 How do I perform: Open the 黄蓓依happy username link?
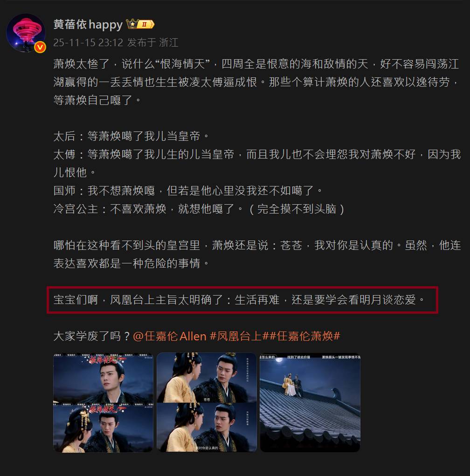coord(88,24)
